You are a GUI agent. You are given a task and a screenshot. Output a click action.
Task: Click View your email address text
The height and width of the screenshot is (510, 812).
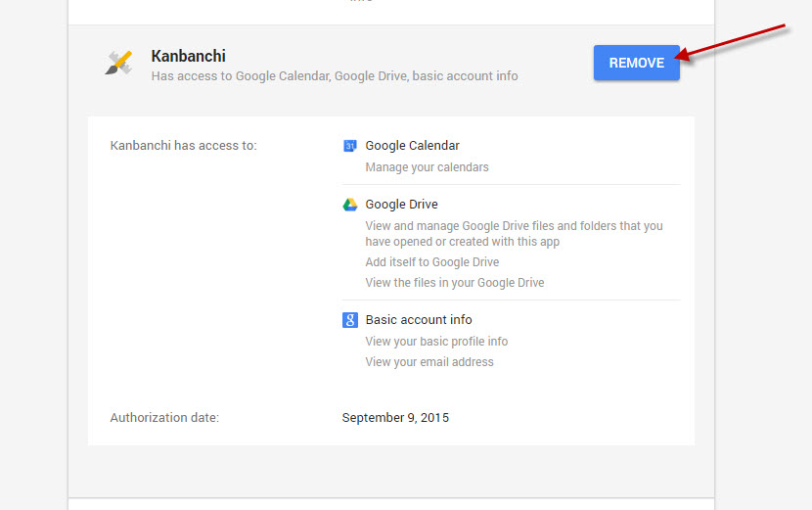coord(429,362)
